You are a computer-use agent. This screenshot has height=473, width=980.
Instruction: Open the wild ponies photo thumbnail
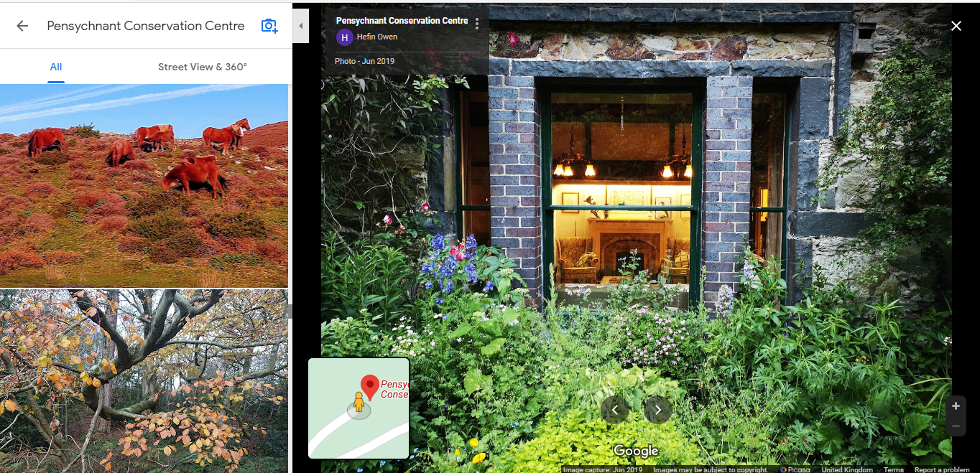point(144,186)
